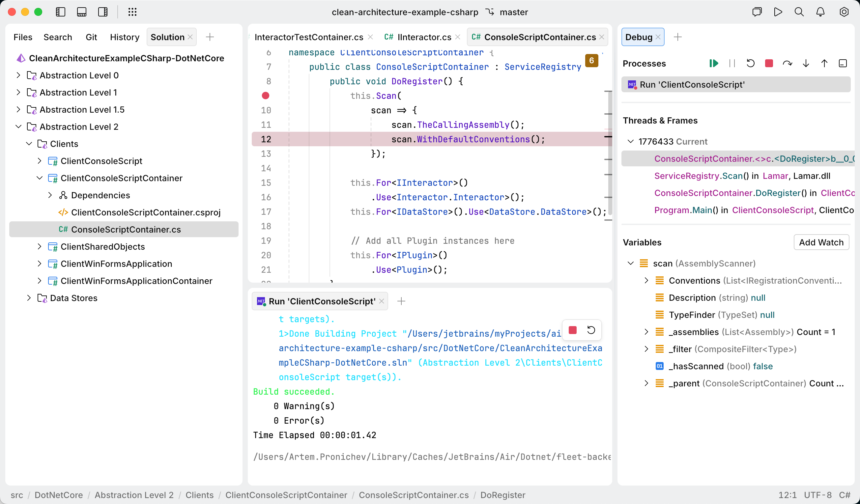Resume program execution in the debugger
This screenshot has width=860, height=504.
point(714,63)
